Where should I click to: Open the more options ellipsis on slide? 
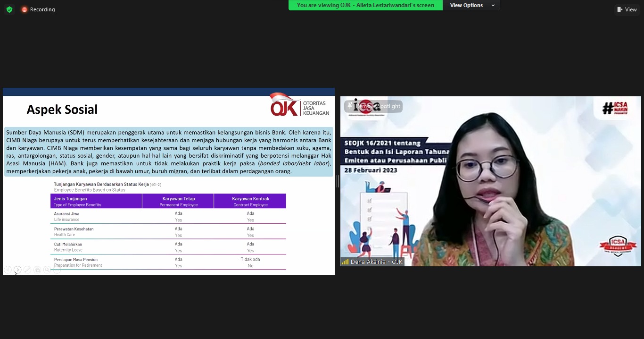(57, 270)
